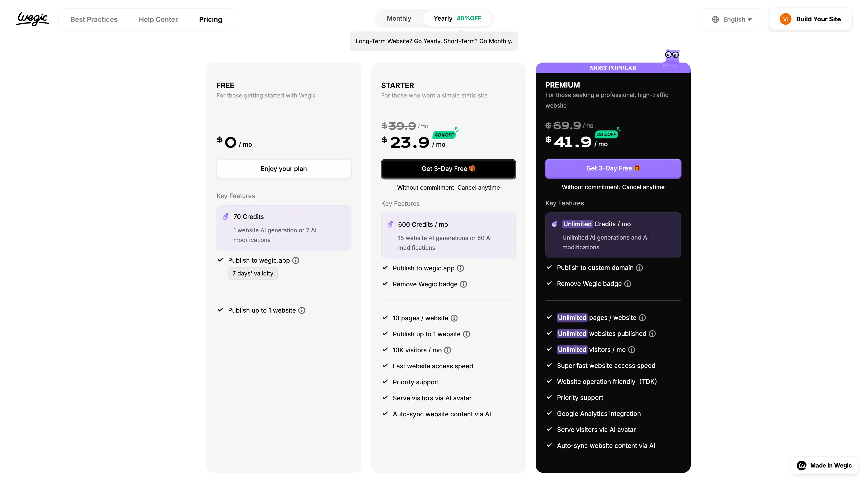
Task: Click the Wegic logo
Action: tap(32, 19)
